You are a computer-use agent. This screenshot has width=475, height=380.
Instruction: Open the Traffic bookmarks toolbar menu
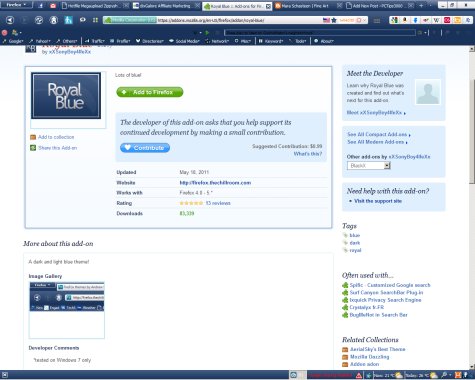tap(95, 41)
